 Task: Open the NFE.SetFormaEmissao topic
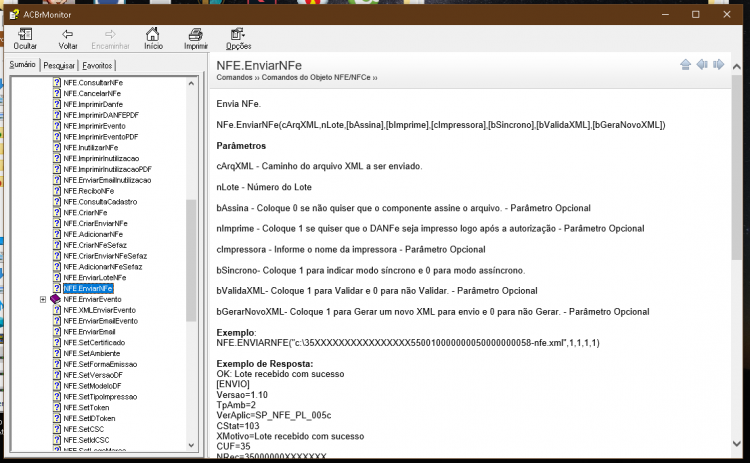point(100,364)
